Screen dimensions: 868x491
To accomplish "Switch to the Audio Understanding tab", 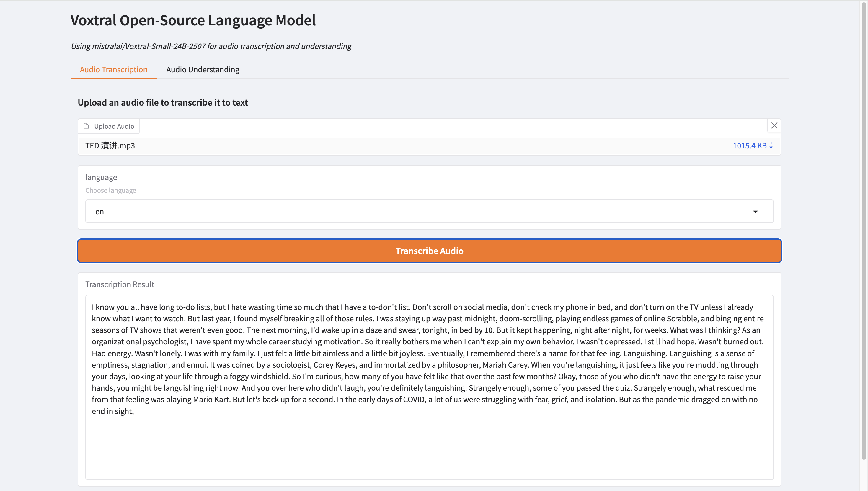I will [203, 69].
